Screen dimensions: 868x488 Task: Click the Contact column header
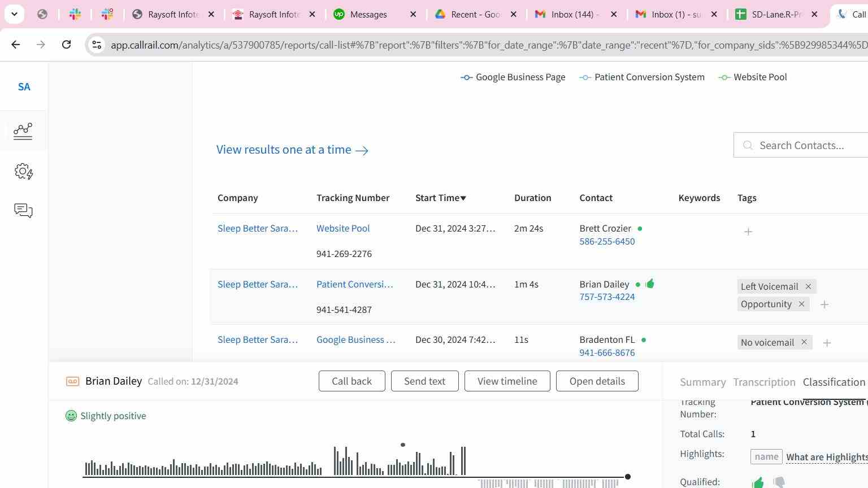596,198
